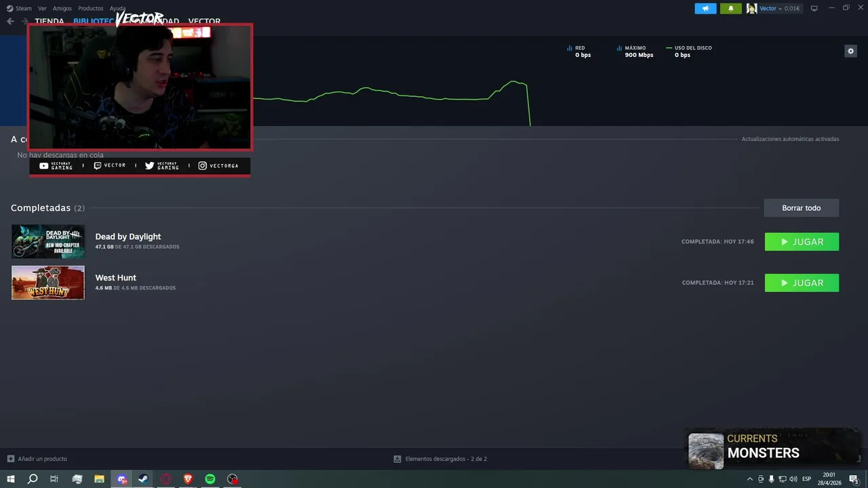Show hidden system tray icons
Viewport: 868px width, 488px height.
coord(749,479)
